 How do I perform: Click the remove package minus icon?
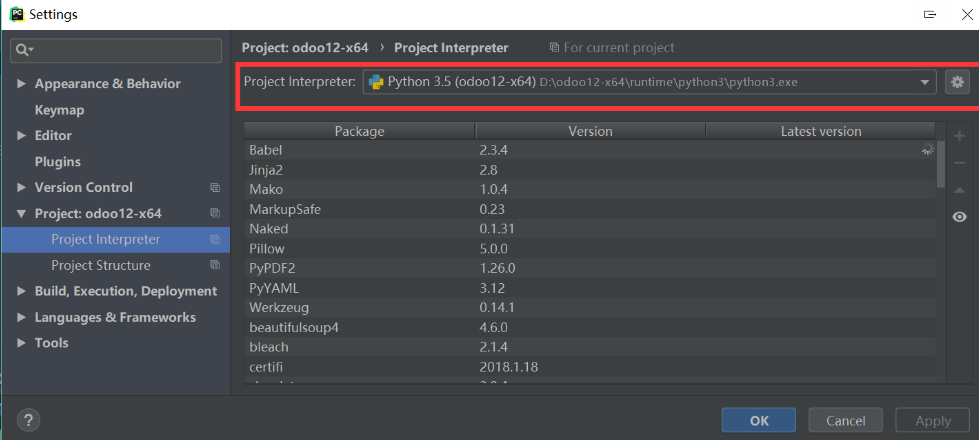point(960,163)
